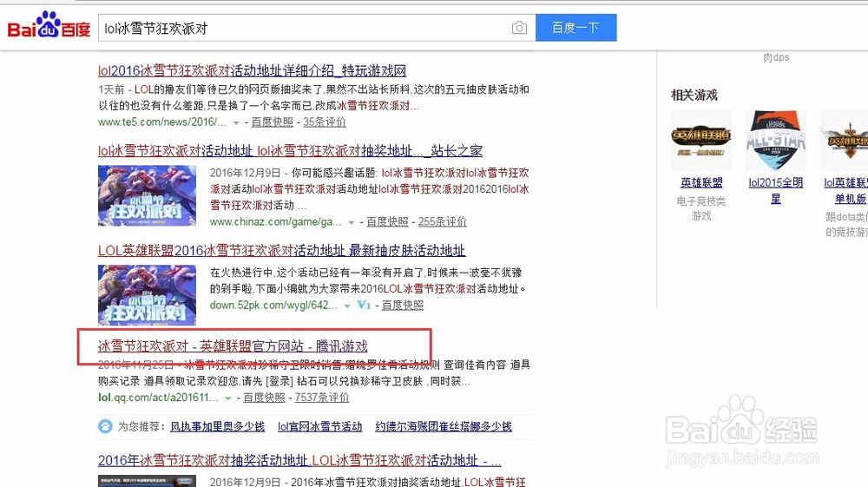Open 冰雪节狂欢派对 英雄联盟官方网站 result
This screenshot has width=868, height=487.
[233, 346]
